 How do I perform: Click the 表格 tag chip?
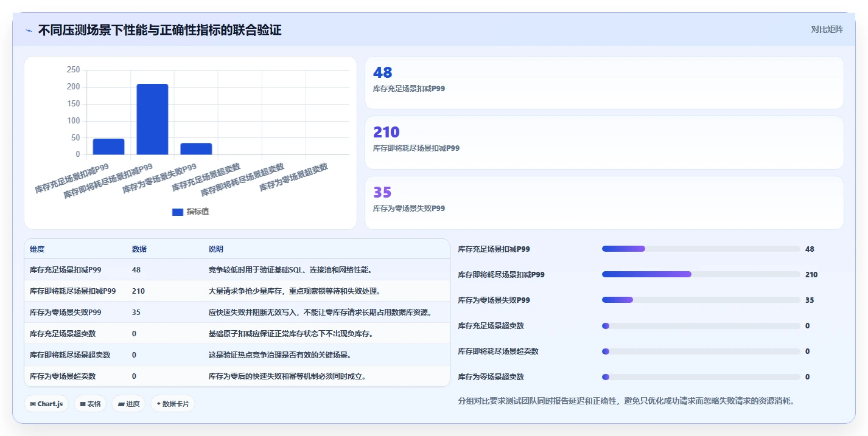pyautogui.click(x=90, y=404)
